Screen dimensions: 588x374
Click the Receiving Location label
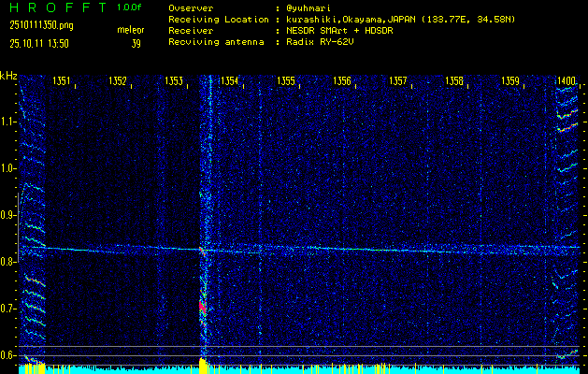click(219, 20)
